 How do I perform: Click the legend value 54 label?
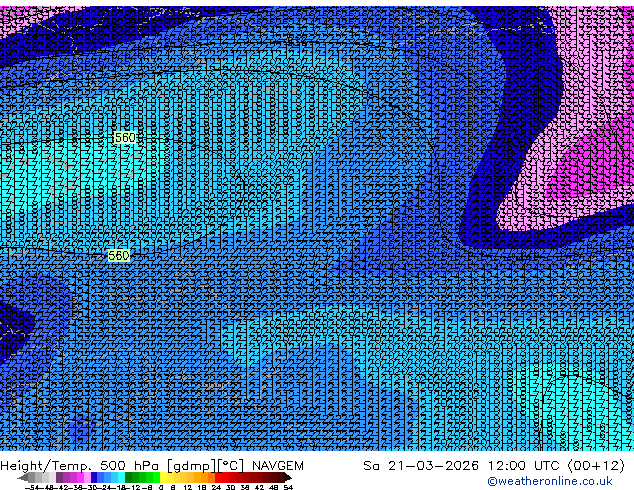tap(287, 487)
